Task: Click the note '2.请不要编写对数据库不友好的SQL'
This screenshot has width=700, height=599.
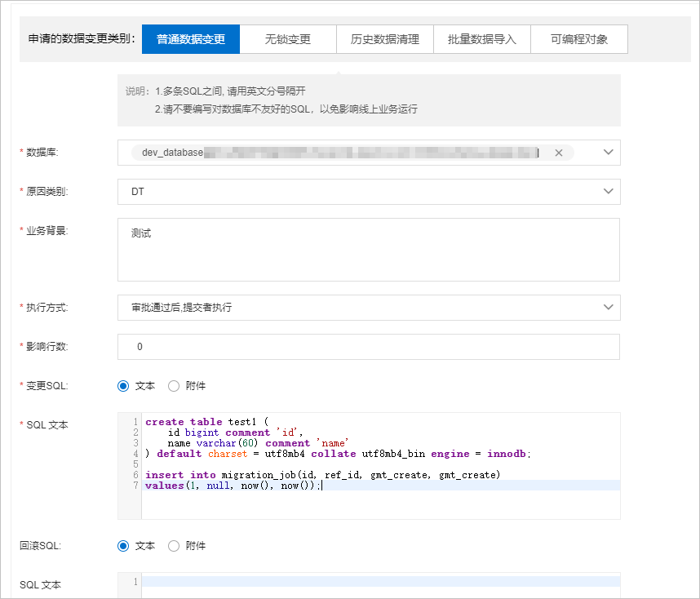Action: click(286, 109)
